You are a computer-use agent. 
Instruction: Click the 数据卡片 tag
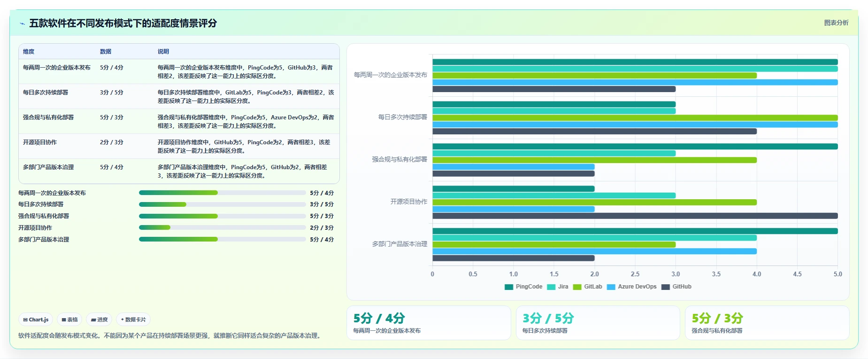point(133,320)
